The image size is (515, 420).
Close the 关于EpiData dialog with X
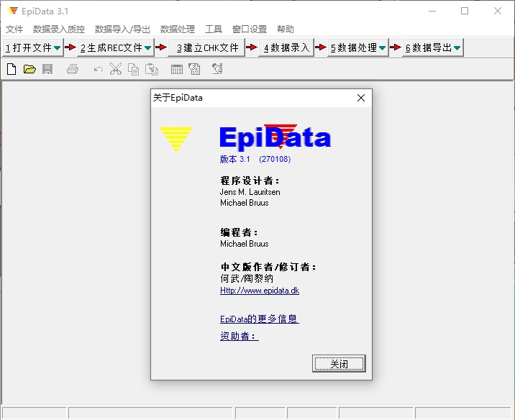click(361, 98)
